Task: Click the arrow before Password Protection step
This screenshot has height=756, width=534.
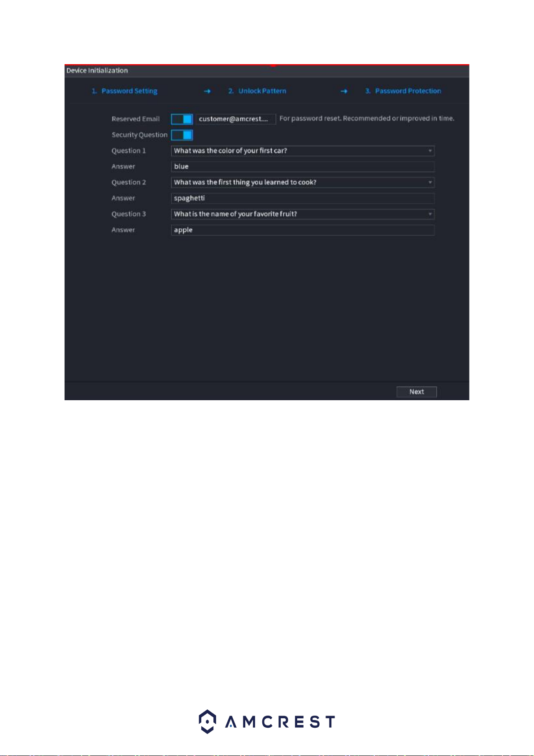Action: click(344, 91)
